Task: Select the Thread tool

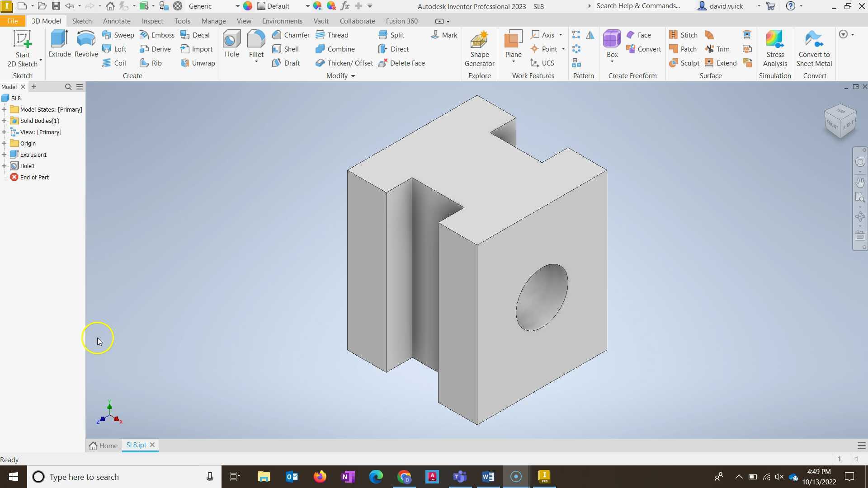Action: (333, 35)
